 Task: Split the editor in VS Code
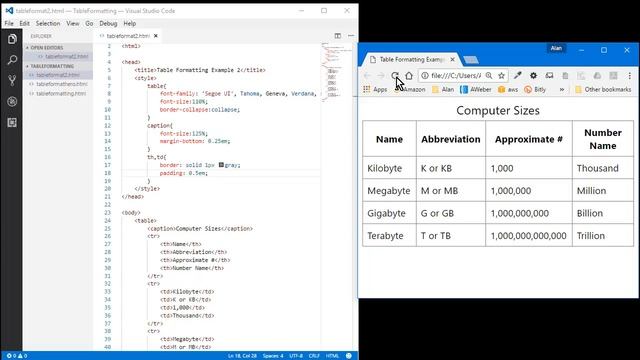pos(338,36)
